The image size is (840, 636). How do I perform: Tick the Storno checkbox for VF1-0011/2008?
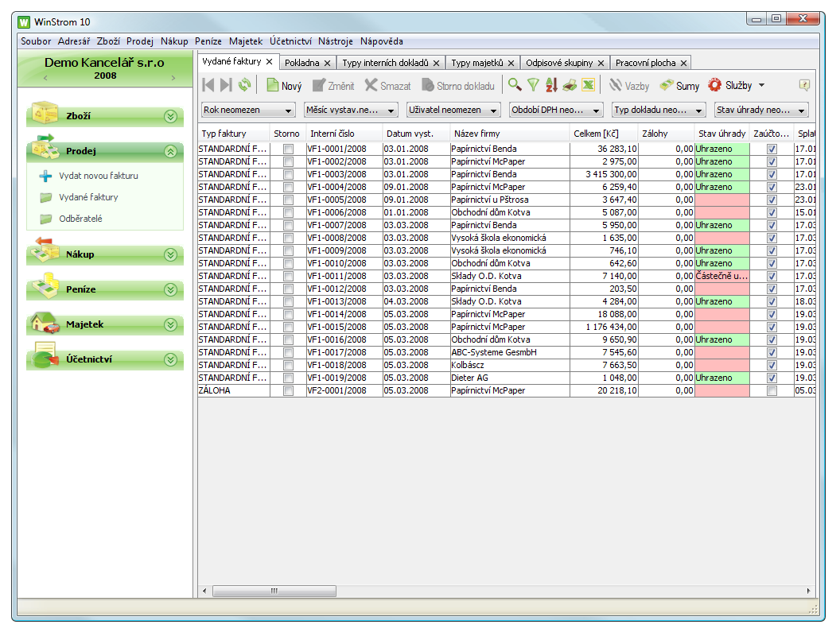pyautogui.click(x=288, y=276)
